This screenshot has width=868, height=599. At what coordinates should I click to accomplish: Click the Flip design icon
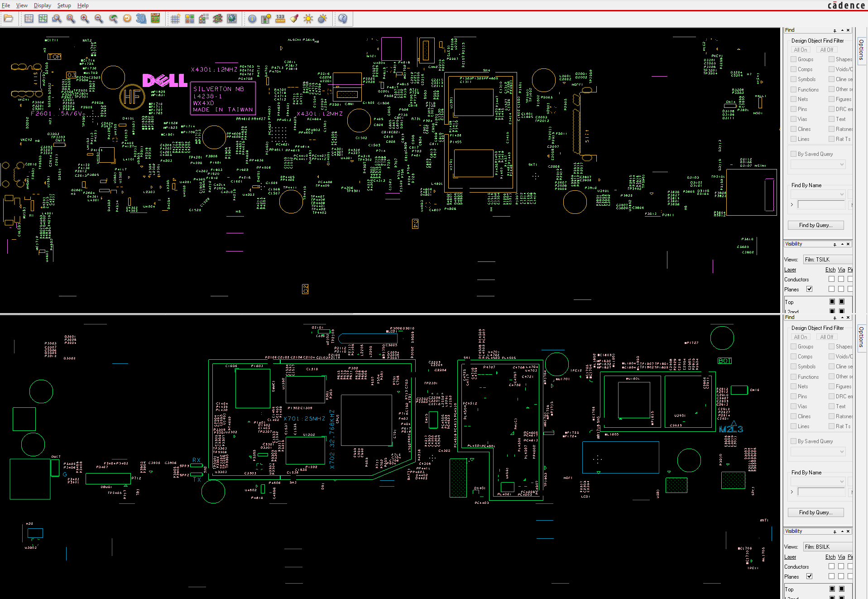click(x=155, y=19)
